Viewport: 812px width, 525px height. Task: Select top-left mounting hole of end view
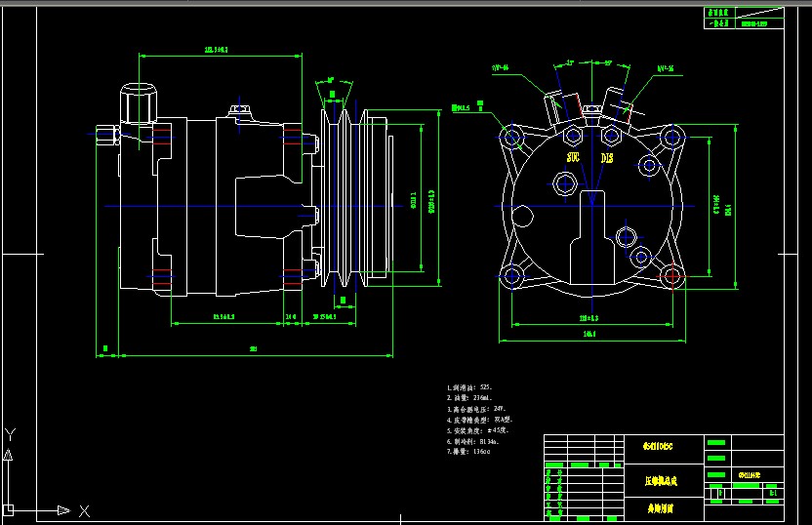(513, 135)
